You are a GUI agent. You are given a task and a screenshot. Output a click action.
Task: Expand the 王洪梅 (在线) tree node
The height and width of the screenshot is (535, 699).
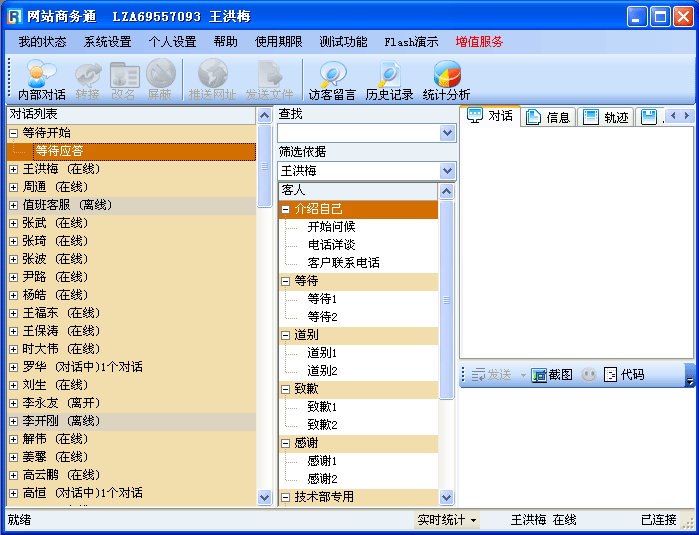pos(14,169)
